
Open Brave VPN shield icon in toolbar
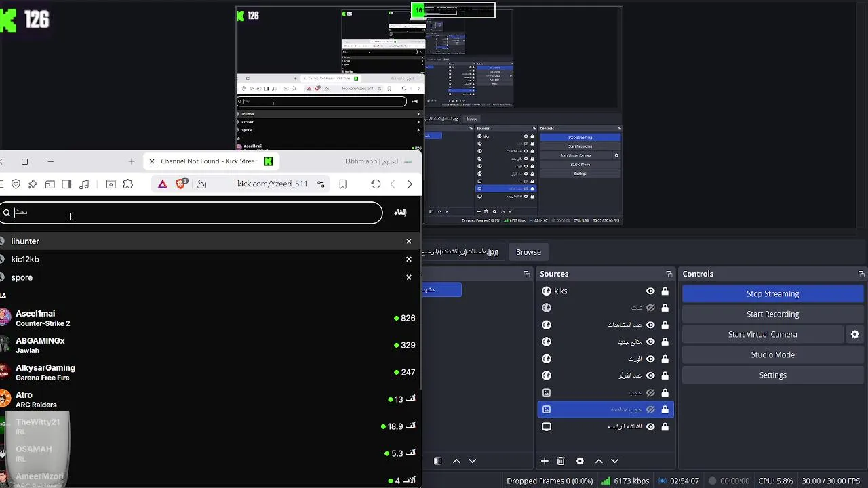pyautogui.click(x=16, y=184)
